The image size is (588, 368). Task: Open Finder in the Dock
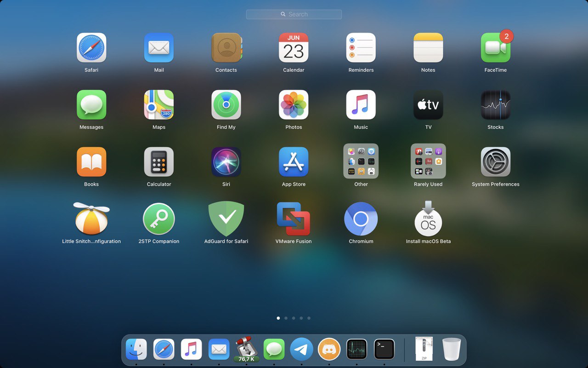tap(136, 349)
